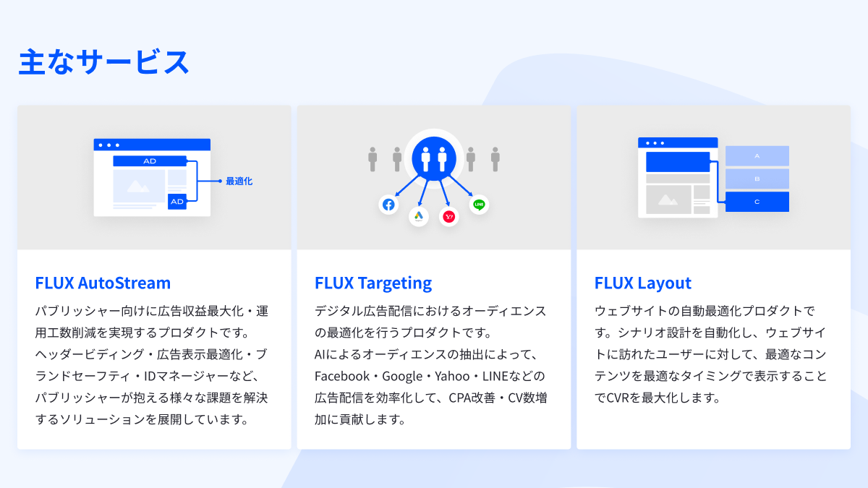Click text 'Facebook・Google・Yahoo・LINEなどの'
The image size is (868, 488).
point(430,376)
